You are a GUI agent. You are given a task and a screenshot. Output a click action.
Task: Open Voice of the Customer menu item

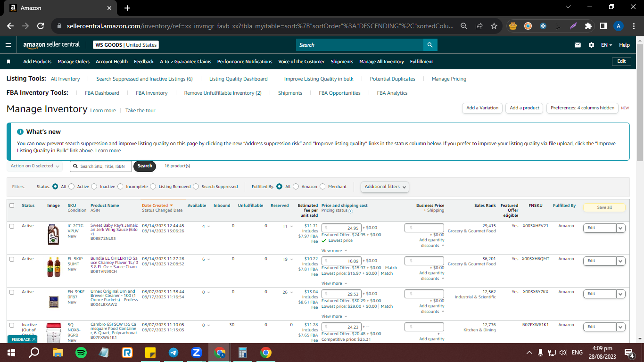pos(301,62)
